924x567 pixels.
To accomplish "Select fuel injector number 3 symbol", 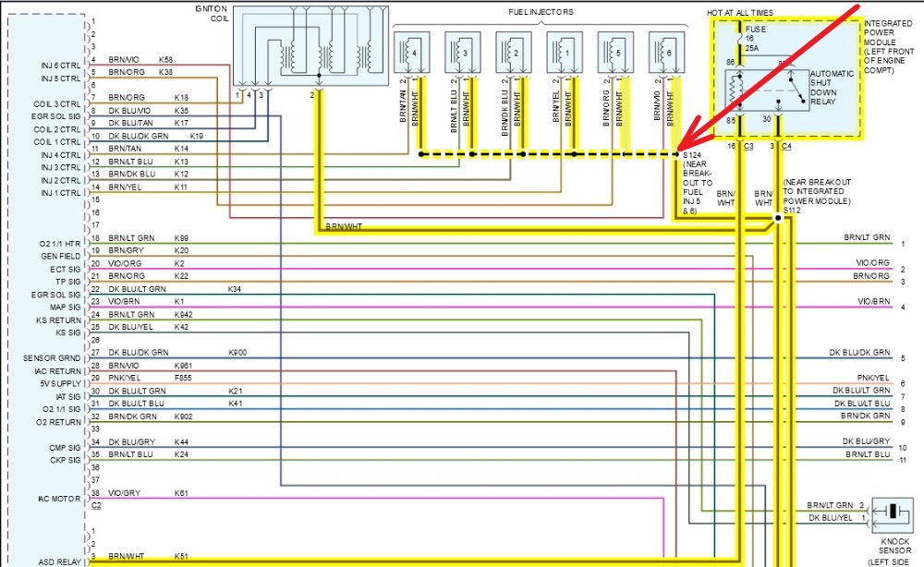I will click(463, 54).
